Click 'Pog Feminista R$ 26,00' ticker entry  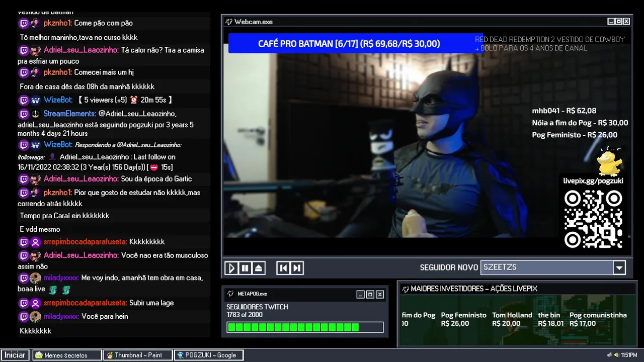(464, 319)
